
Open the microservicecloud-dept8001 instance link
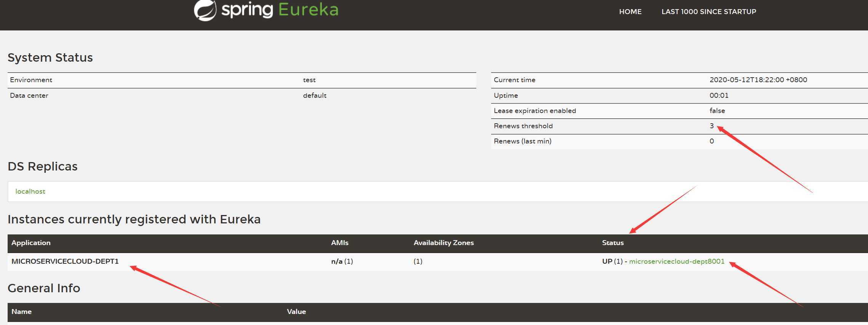point(677,261)
